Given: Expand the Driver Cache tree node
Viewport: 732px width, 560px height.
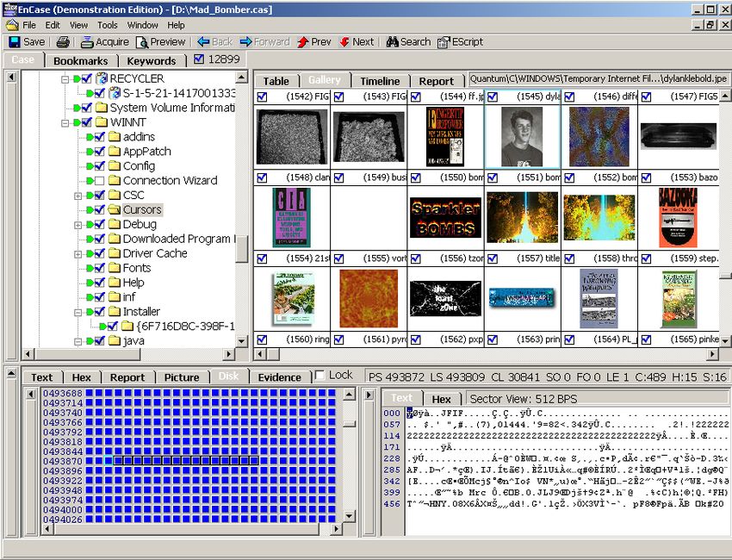Looking at the screenshot, I should [78, 254].
